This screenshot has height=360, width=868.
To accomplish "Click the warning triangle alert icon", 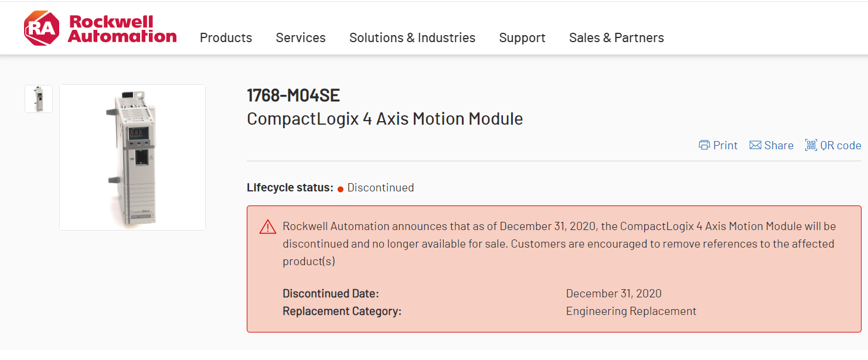I will [268, 227].
